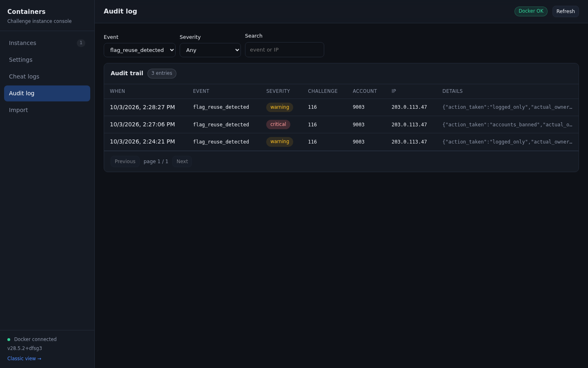Click the Instances count badge
588x368 pixels.
pyautogui.click(x=81, y=43)
